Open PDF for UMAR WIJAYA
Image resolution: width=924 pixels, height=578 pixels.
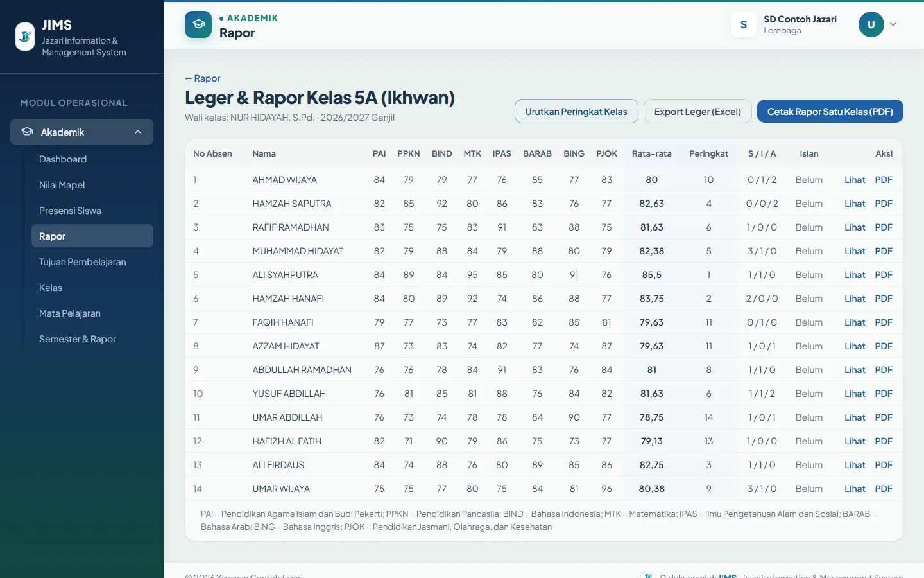tap(884, 489)
